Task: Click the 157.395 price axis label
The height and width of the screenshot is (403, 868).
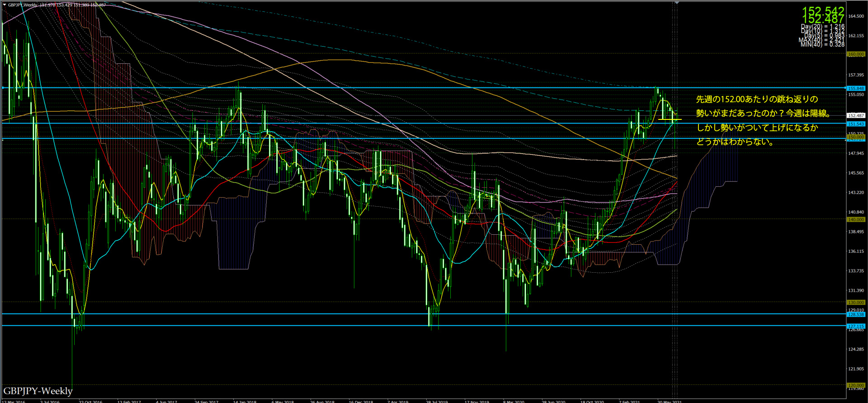Action: tap(856, 75)
